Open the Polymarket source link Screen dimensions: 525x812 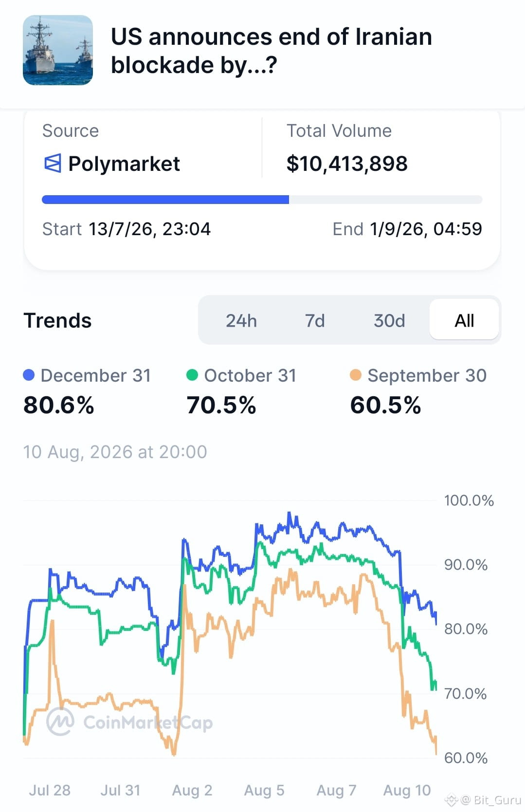coord(124,164)
